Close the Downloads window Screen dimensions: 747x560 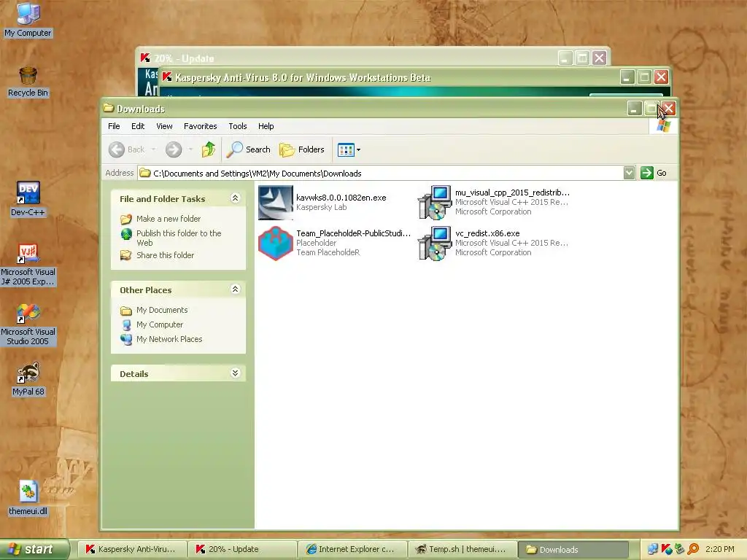[x=669, y=109]
